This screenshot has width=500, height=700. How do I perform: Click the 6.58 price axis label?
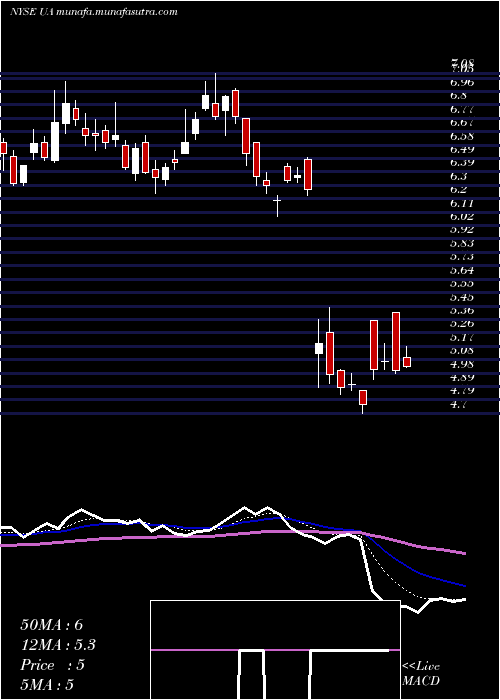[x=462, y=136]
